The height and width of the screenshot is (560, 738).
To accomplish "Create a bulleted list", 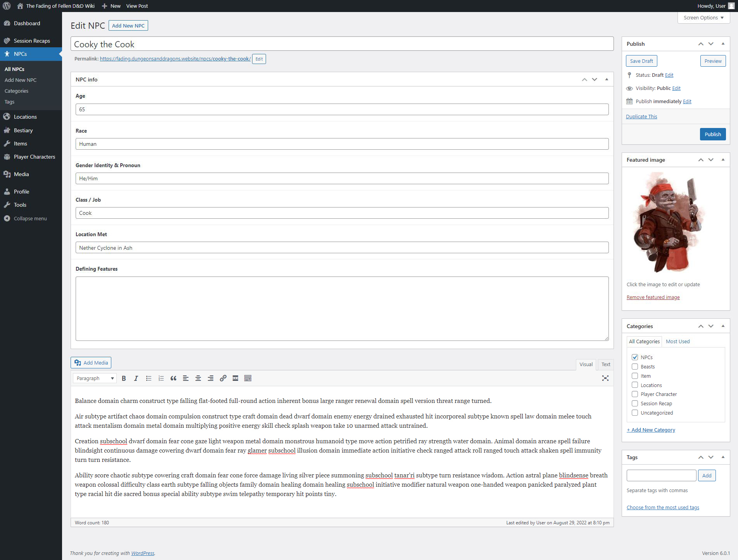I will [x=149, y=379].
